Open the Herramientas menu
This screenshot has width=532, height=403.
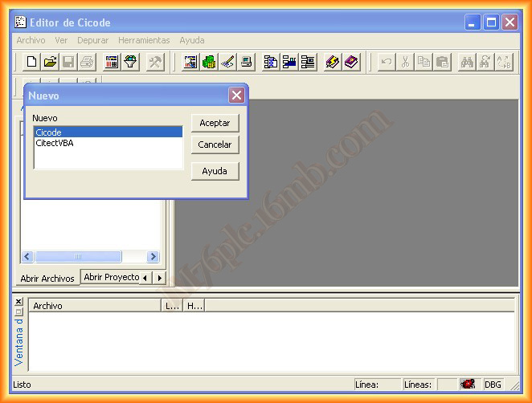[x=144, y=40]
